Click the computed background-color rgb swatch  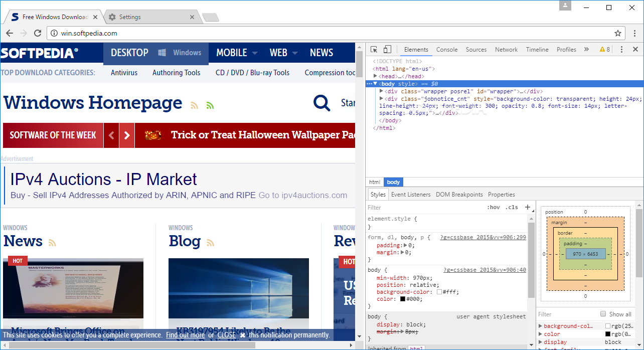pos(608,326)
